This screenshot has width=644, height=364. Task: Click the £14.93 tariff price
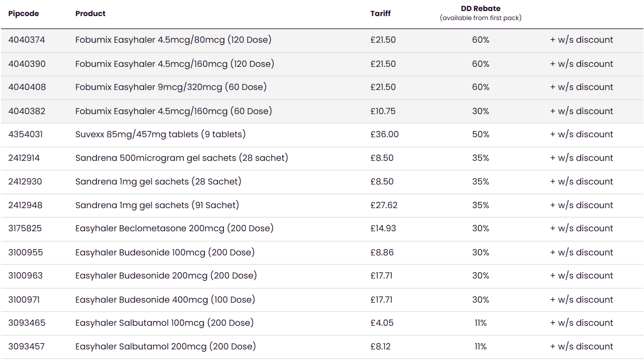pos(383,228)
